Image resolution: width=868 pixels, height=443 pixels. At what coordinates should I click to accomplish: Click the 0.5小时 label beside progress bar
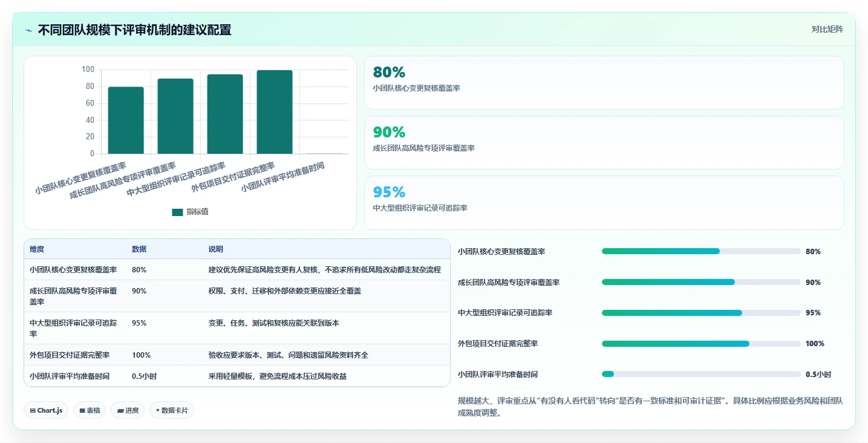[818, 375]
